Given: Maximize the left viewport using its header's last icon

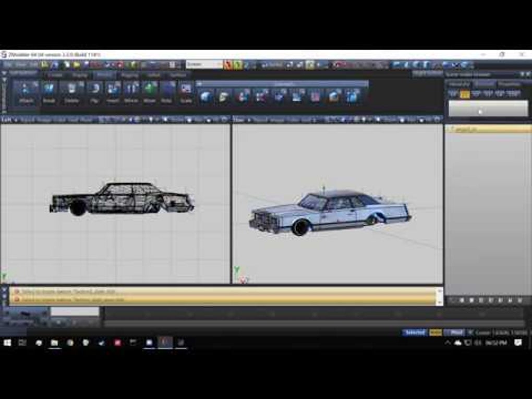Looking at the screenshot, I should [x=224, y=119].
